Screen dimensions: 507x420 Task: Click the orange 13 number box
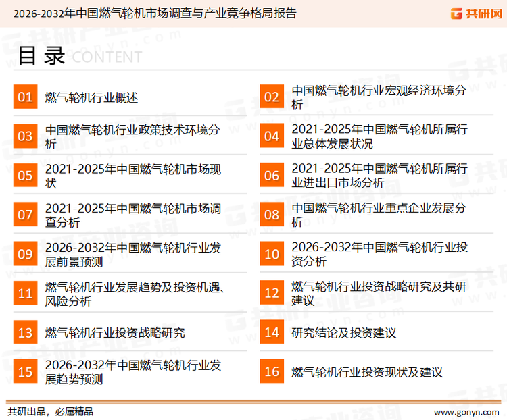point(25,332)
